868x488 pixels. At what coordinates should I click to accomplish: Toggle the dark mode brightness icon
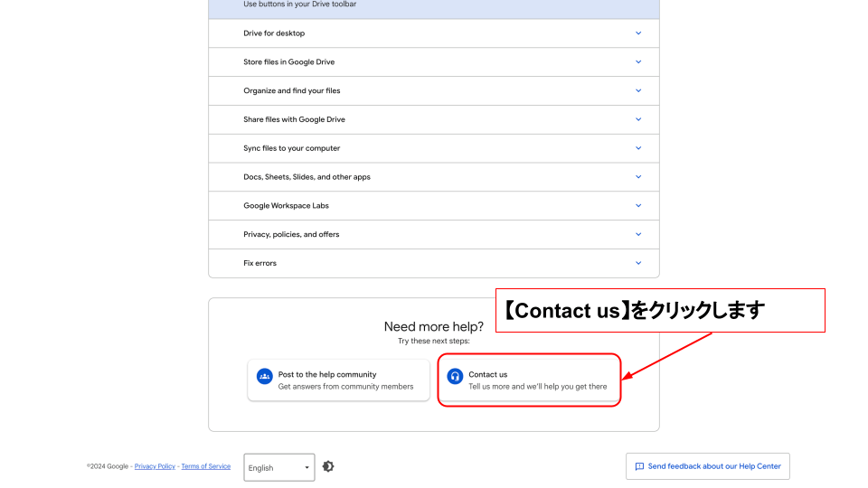328,466
